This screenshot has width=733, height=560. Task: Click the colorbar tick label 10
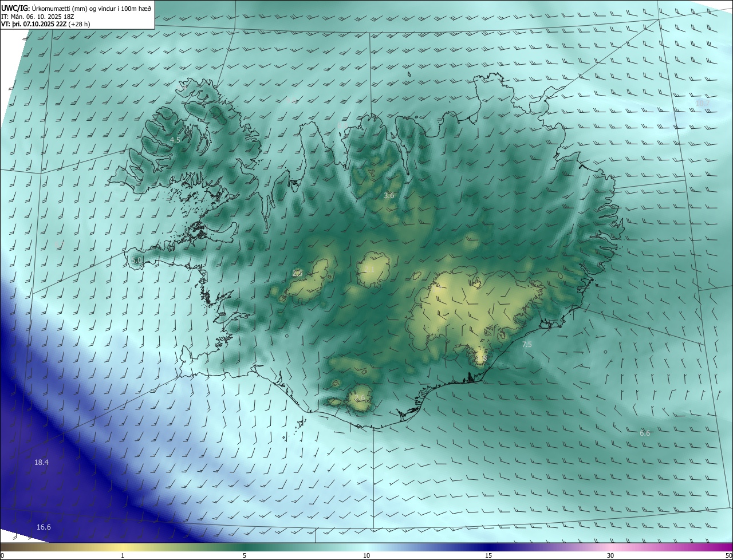(x=366, y=556)
